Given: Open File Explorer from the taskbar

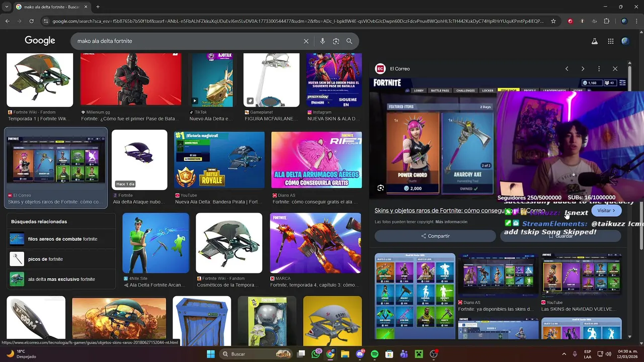Looking at the screenshot, I should pyautogui.click(x=345, y=354).
